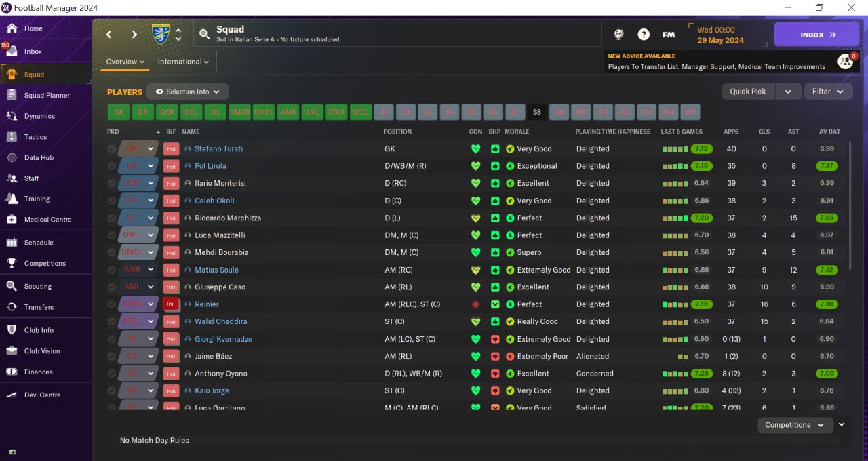Open Walid Cheddira player profile link

pyautogui.click(x=220, y=321)
